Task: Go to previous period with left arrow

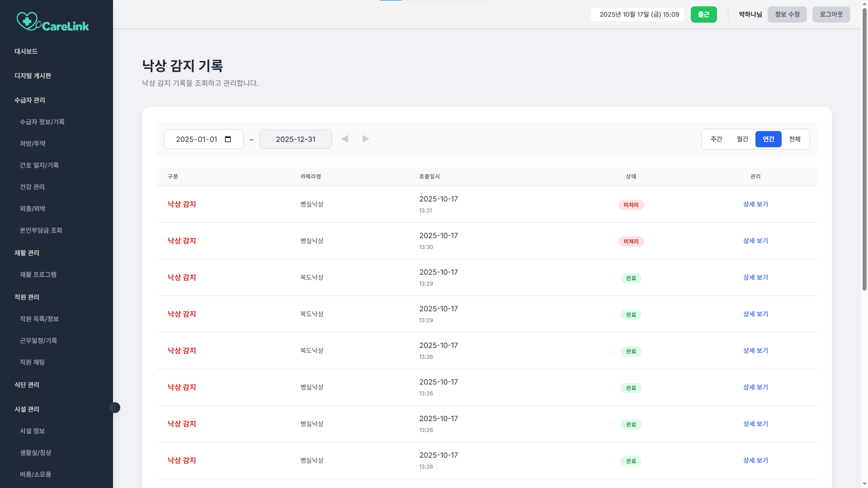Action: coord(345,139)
